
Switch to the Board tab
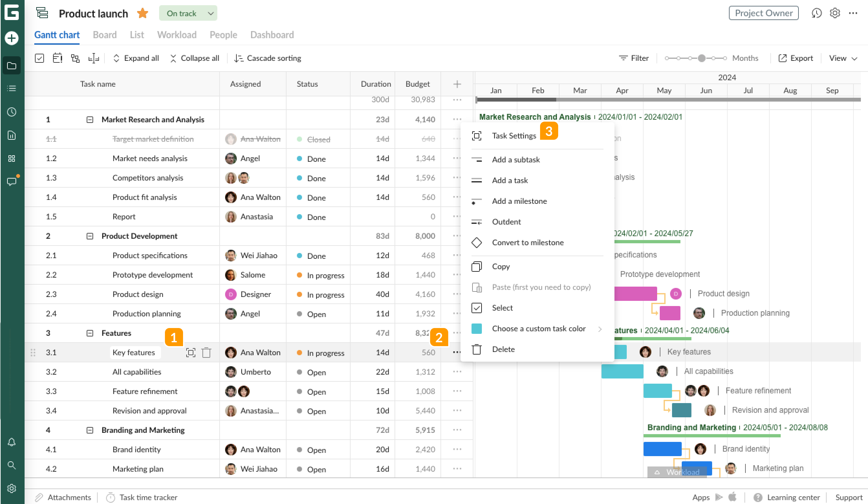[x=105, y=35]
